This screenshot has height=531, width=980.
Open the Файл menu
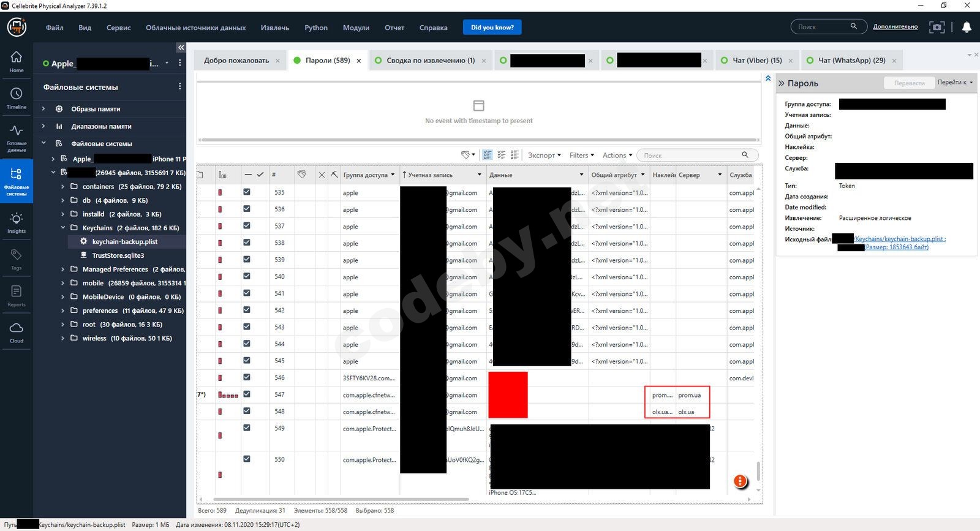pos(55,28)
